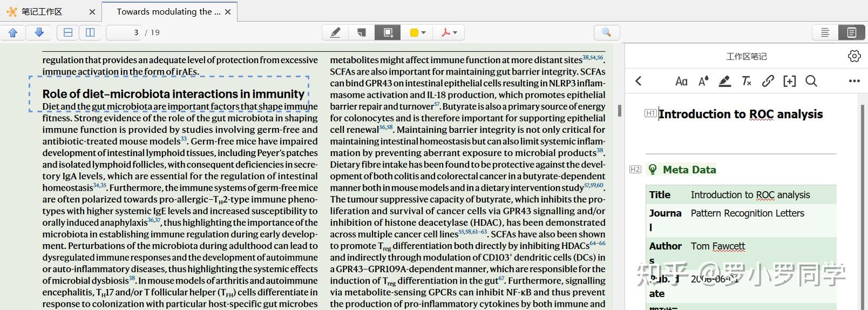Switch to single-page horizontal split view
Image resolution: width=868 pixels, height=310 pixels.
pos(68,32)
